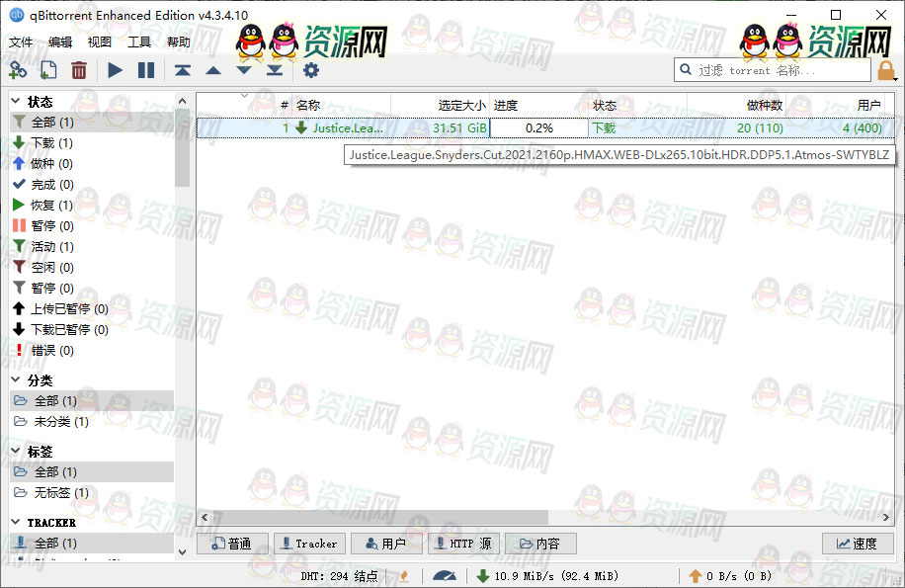This screenshot has height=588, width=905.
Task: Click the alternative speed limits speedometer icon
Action: 445,576
